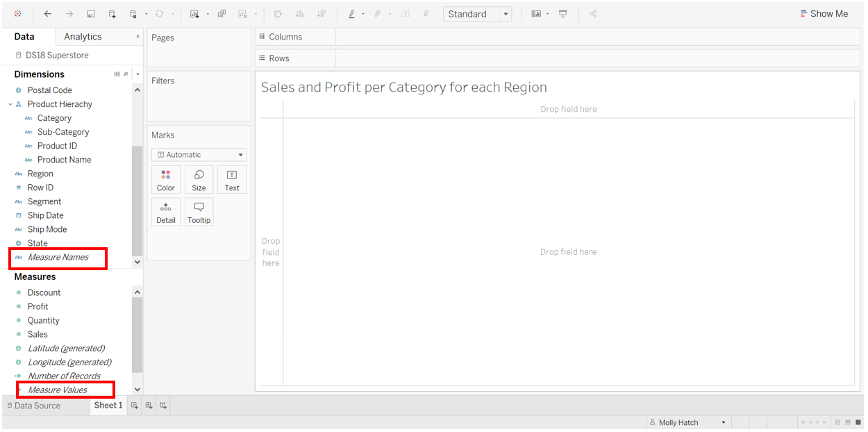Click the New Data Source toolbar icon

[x=111, y=13]
